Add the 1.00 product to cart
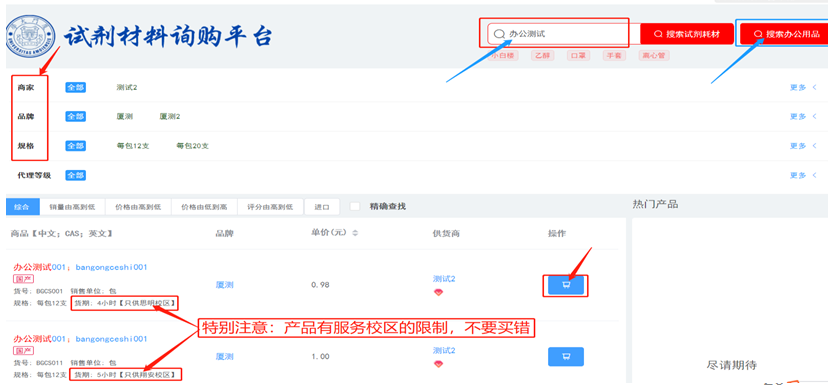Image resolution: width=828 pixels, height=392 pixels. pos(566,357)
